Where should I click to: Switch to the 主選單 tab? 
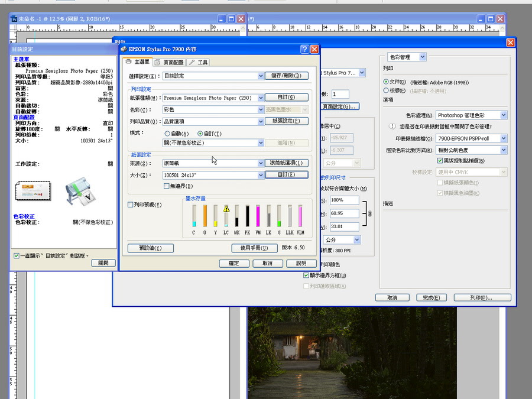click(138, 61)
